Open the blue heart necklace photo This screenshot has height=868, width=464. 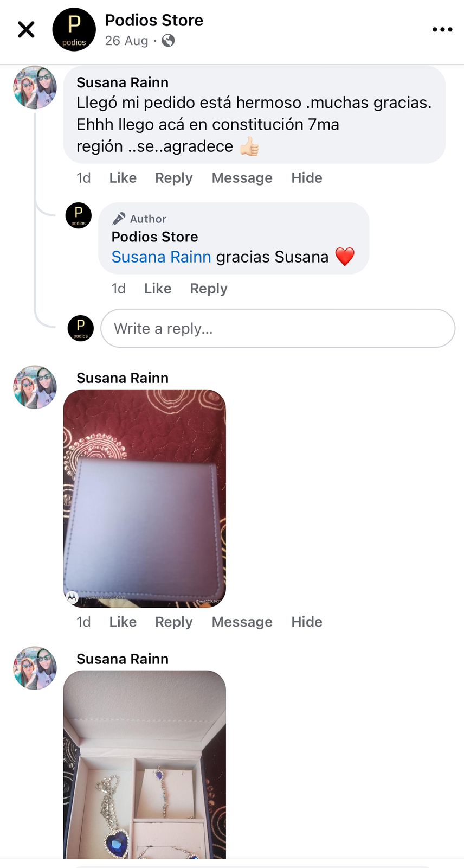pyautogui.click(x=145, y=764)
